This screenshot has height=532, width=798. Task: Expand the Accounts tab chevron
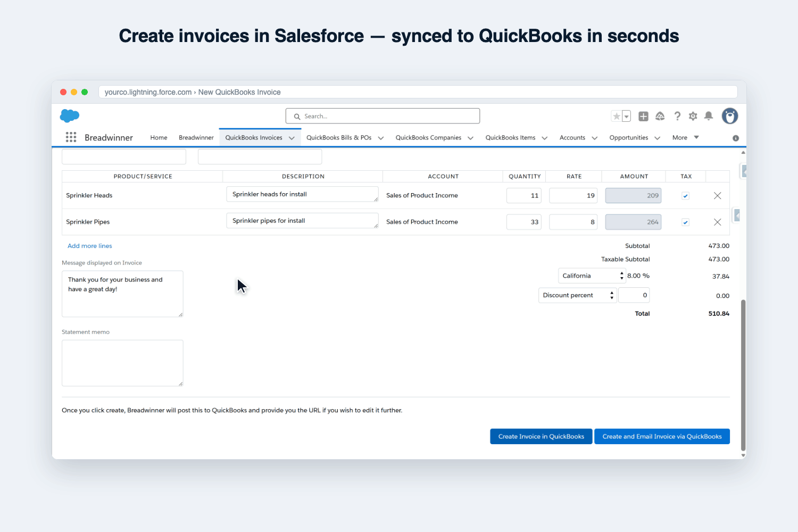click(595, 138)
